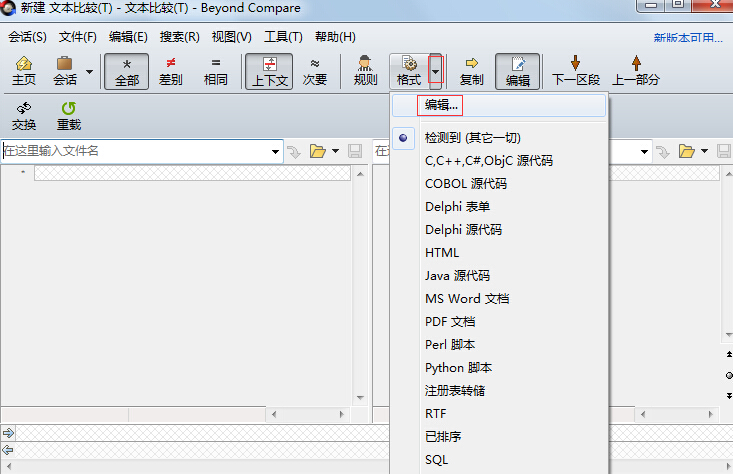Open the 帮助(H) menu
Image resolution: width=733 pixels, height=474 pixels.
point(335,36)
